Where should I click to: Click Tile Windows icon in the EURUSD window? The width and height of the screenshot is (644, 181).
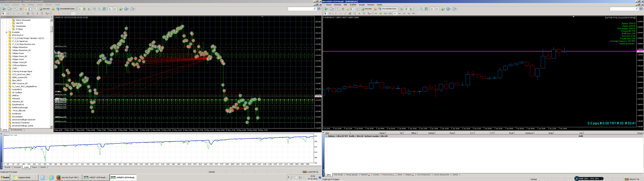[x=426, y=9]
